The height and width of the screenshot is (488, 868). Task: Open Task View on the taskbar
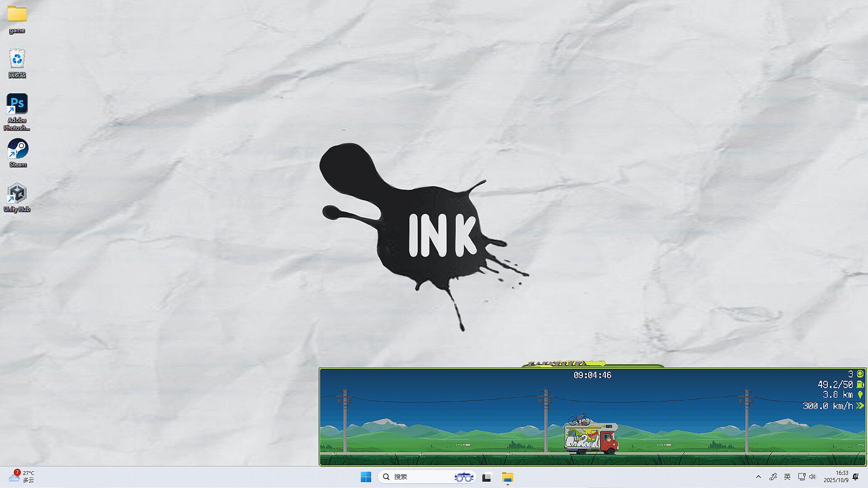click(486, 477)
